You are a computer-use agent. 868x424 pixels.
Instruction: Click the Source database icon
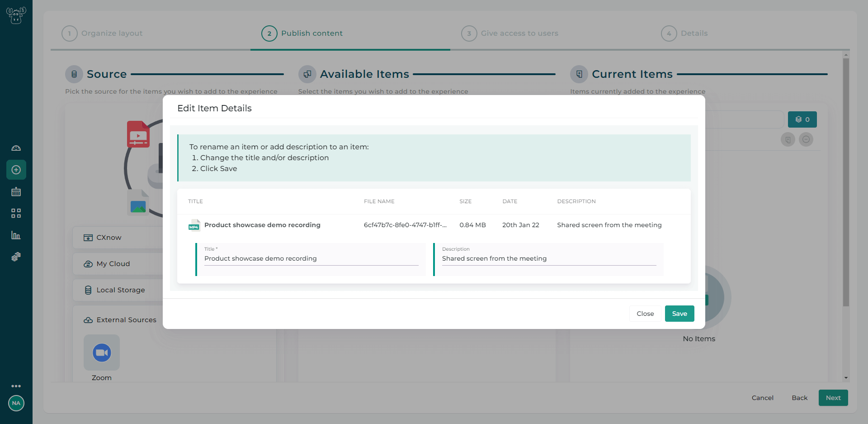(x=74, y=74)
